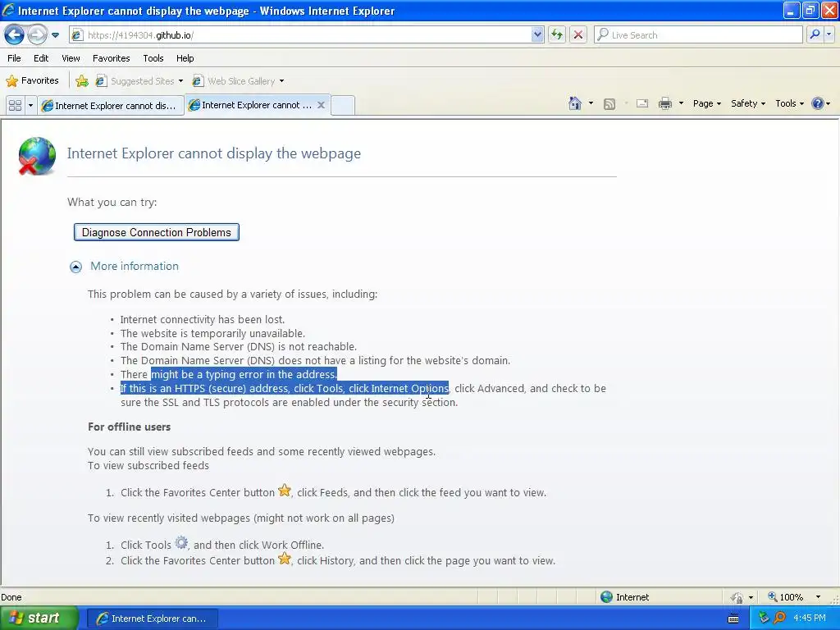Open the Page command menu
The image size is (840, 630).
tap(706, 103)
